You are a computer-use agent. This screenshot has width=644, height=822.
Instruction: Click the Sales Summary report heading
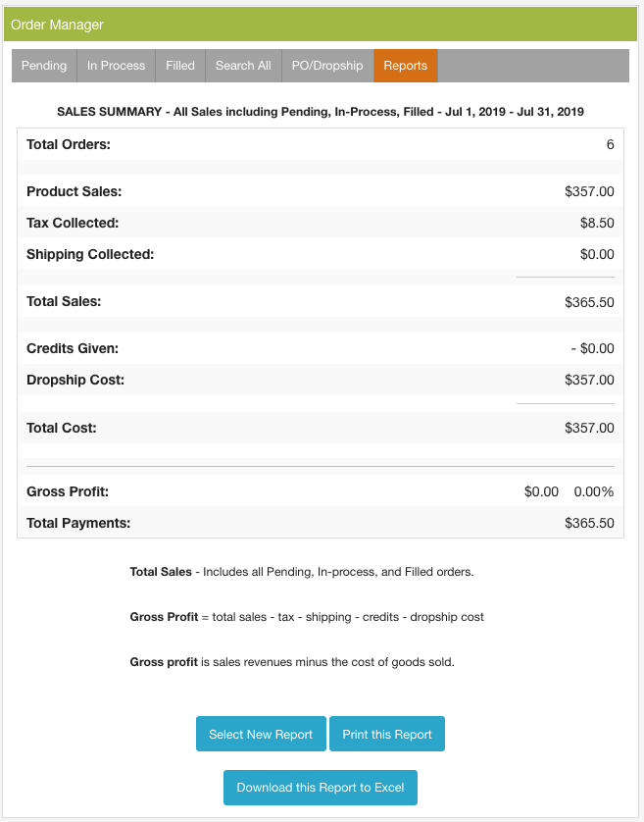[321, 112]
